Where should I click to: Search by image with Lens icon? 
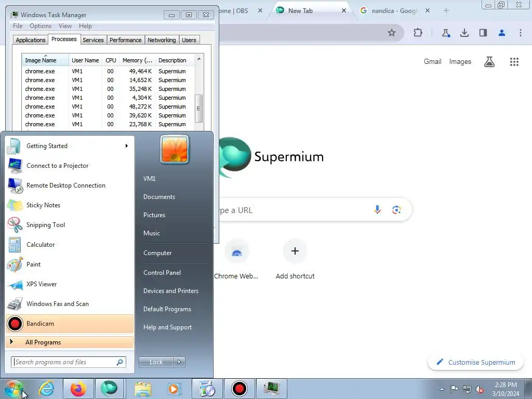click(x=396, y=210)
